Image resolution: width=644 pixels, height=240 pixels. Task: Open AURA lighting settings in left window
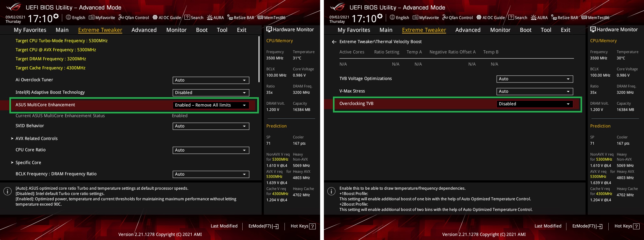click(x=215, y=17)
